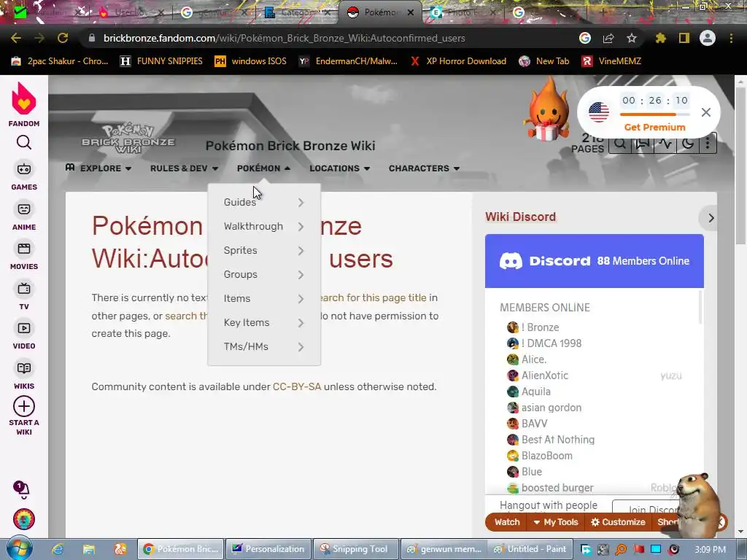Click the Windows Start orb

(20, 548)
